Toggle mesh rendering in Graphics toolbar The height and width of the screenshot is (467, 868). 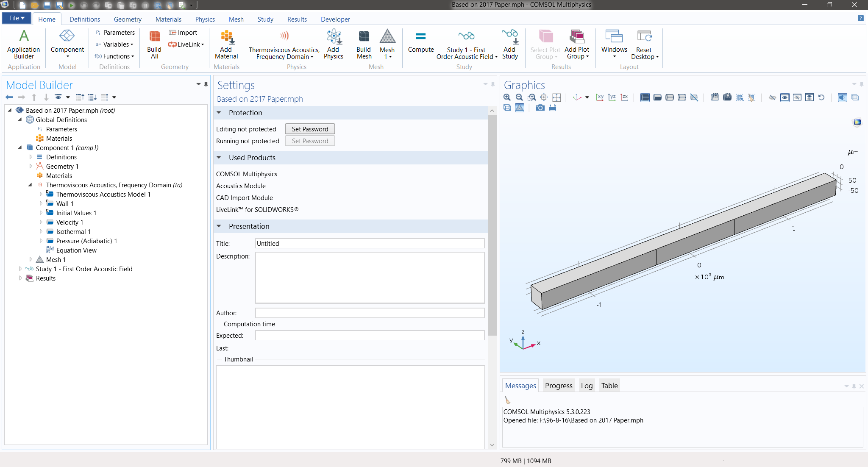tap(520, 108)
